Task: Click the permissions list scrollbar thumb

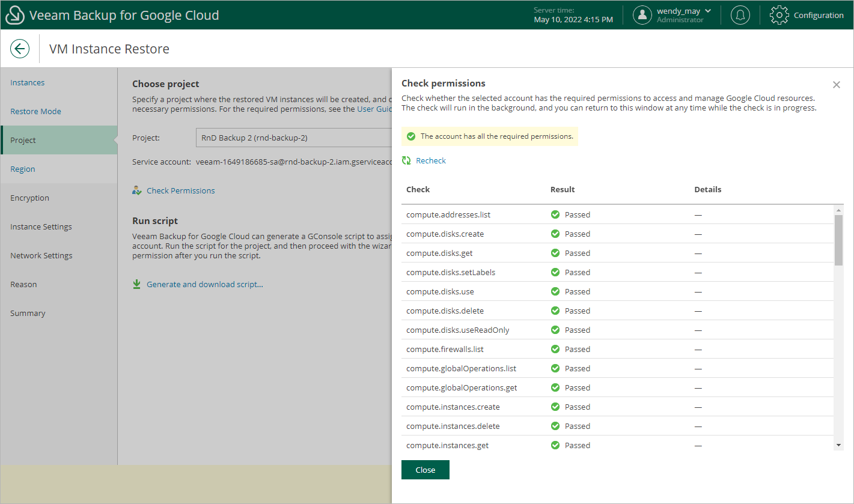Action: click(838, 240)
